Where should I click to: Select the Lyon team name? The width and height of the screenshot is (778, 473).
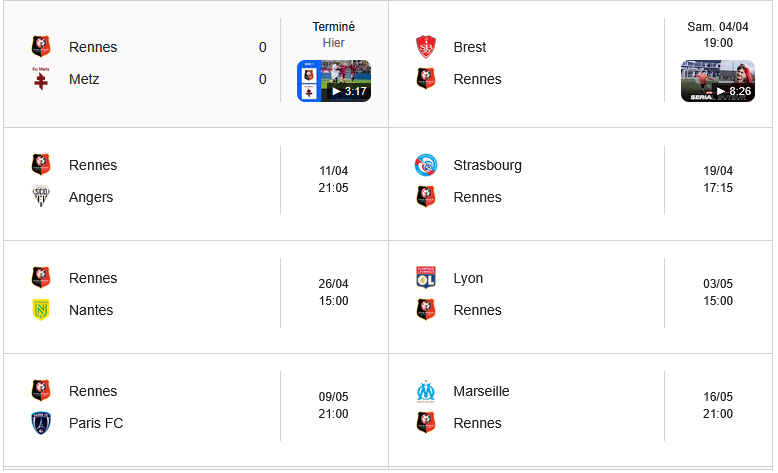tap(468, 278)
